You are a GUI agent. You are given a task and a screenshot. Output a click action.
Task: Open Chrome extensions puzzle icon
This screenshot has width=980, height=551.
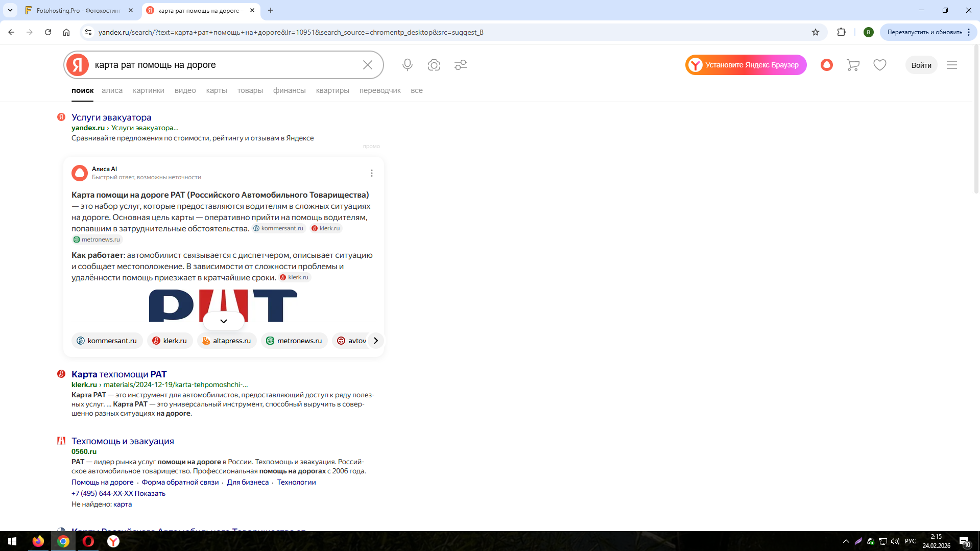pos(842,32)
